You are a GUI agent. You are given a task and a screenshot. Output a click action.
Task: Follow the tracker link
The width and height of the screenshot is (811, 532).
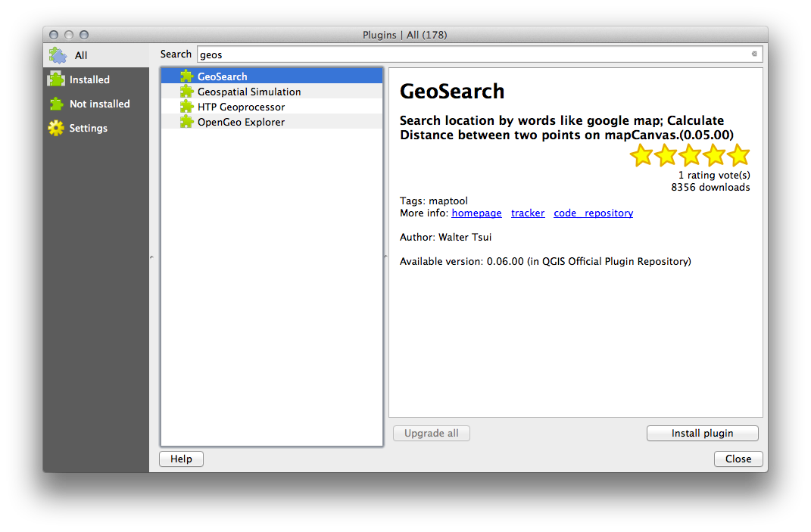pyautogui.click(x=528, y=213)
